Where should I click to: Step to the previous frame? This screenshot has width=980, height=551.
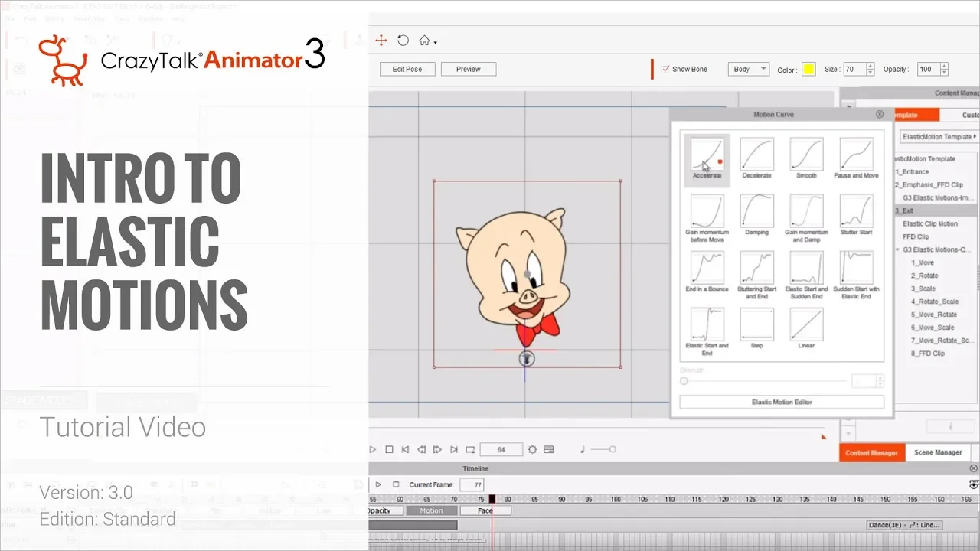coord(421,450)
